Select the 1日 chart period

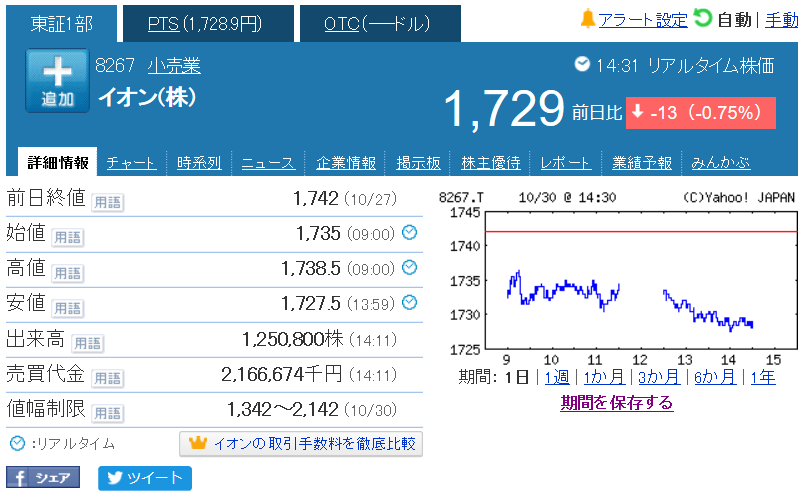517,377
